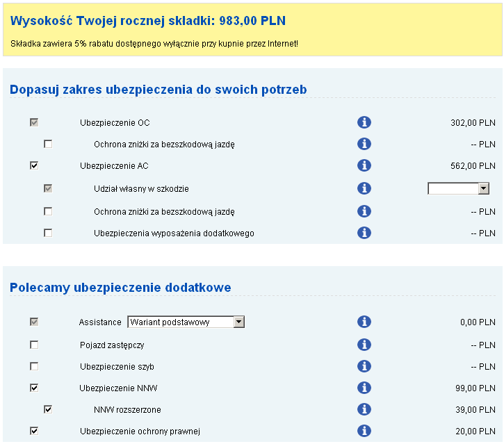Click the 39,00 PLN NNW rozszerzone price
This screenshot has height=444, width=504.
tap(475, 410)
